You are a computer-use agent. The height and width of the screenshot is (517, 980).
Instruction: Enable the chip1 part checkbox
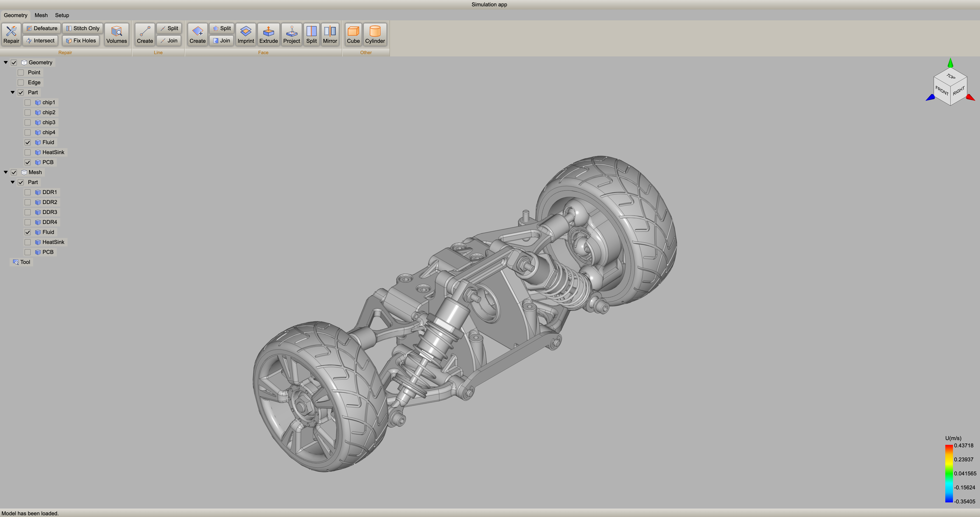[x=28, y=102]
